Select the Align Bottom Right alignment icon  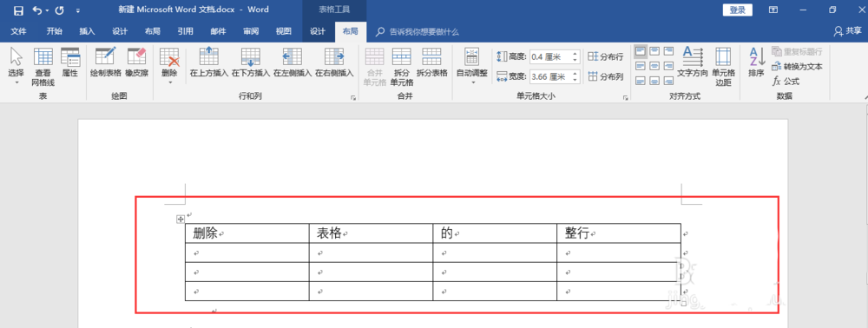668,82
